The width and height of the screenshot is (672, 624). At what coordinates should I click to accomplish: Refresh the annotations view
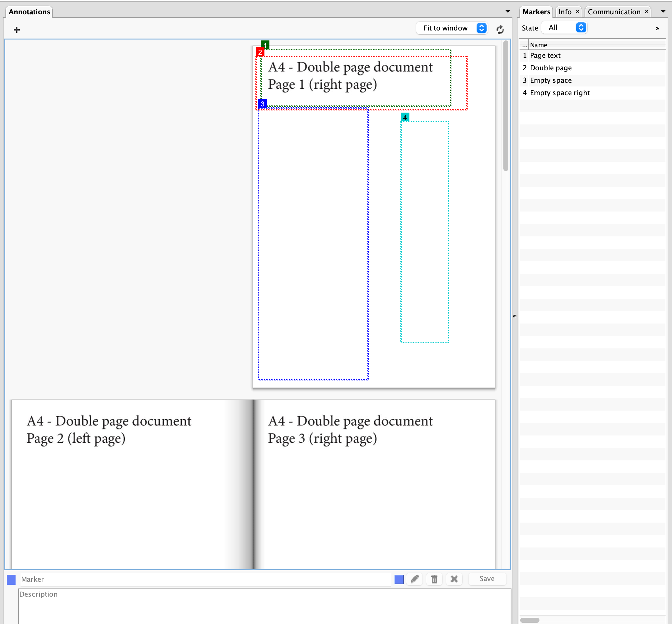point(501,29)
